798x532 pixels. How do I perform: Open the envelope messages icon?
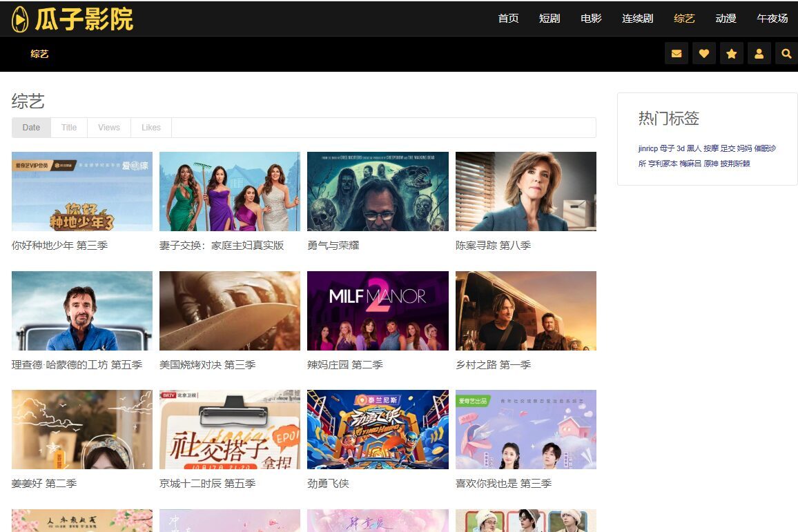(676, 54)
